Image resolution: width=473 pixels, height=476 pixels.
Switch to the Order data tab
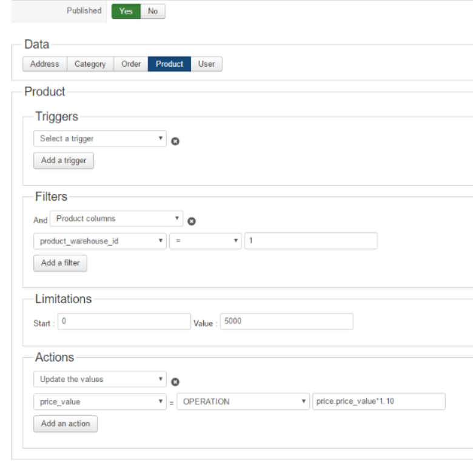131,64
